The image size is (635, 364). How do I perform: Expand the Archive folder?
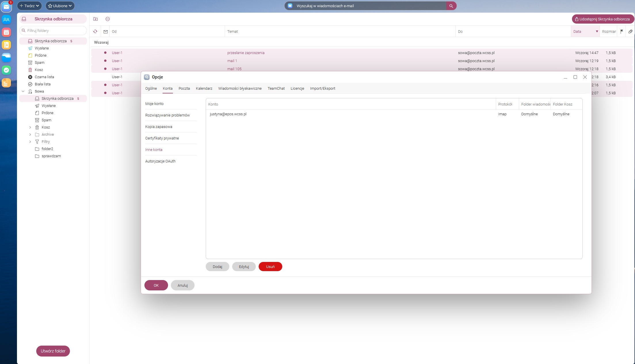coord(30,135)
